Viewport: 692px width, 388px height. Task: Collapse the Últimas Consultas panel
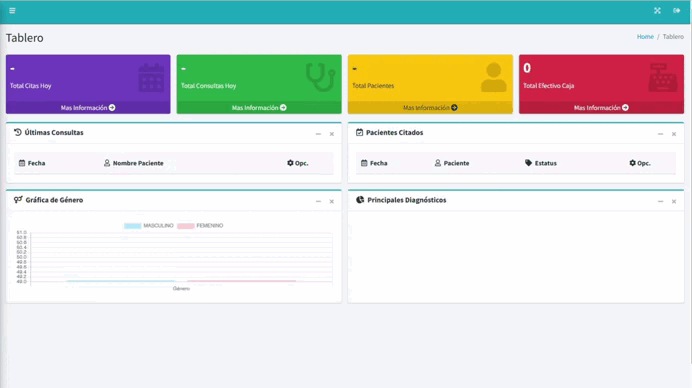point(318,134)
